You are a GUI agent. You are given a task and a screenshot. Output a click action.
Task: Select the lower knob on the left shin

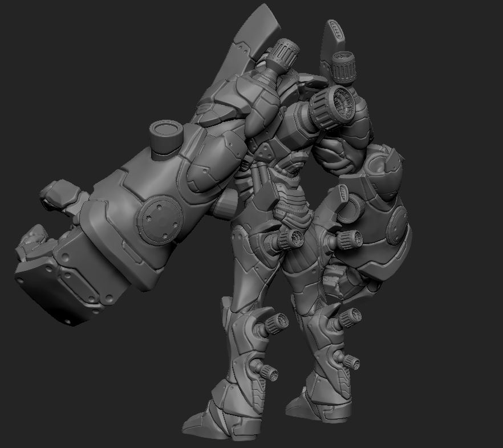point(267,372)
